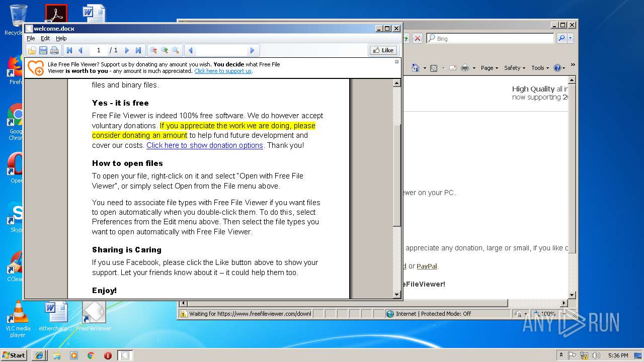Click the Read mail icon in Internet Explorer
Screen dimensions: 644x362
coord(453,68)
